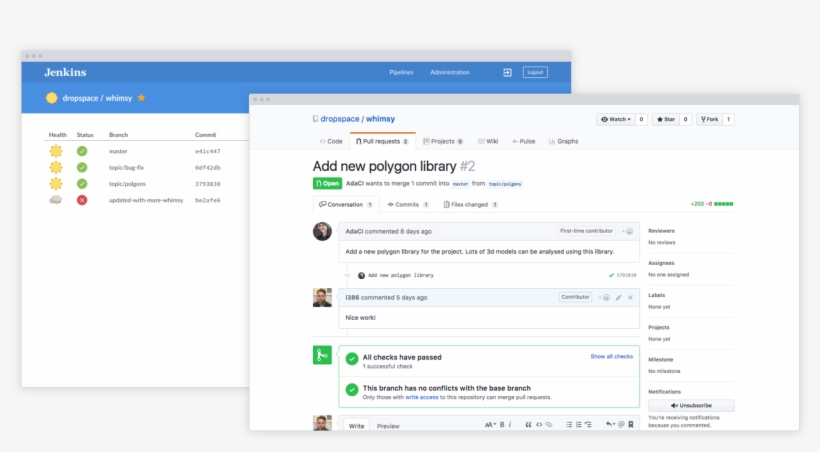Click the health icon of topic/polgons
The height and width of the screenshot is (452, 820).
click(55, 184)
